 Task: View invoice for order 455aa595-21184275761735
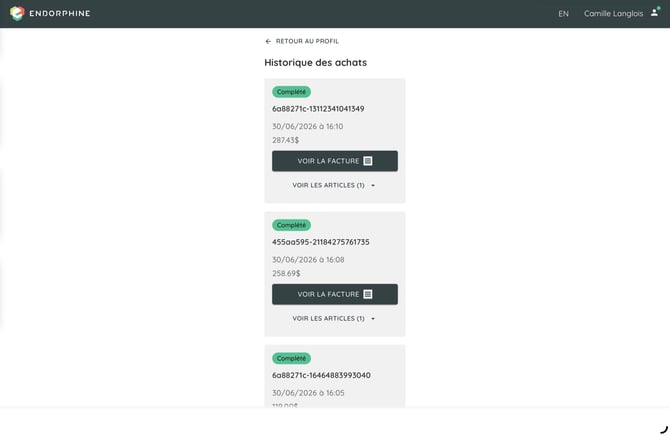335,294
